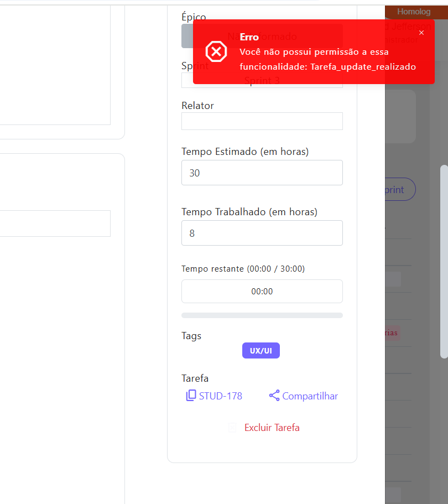This screenshot has height=504, width=448.
Task: Click the Tempo Estimado input with 30
Action: tap(262, 173)
